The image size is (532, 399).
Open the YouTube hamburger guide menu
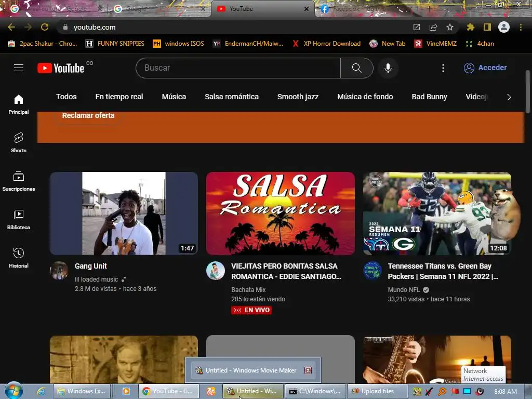pos(19,68)
